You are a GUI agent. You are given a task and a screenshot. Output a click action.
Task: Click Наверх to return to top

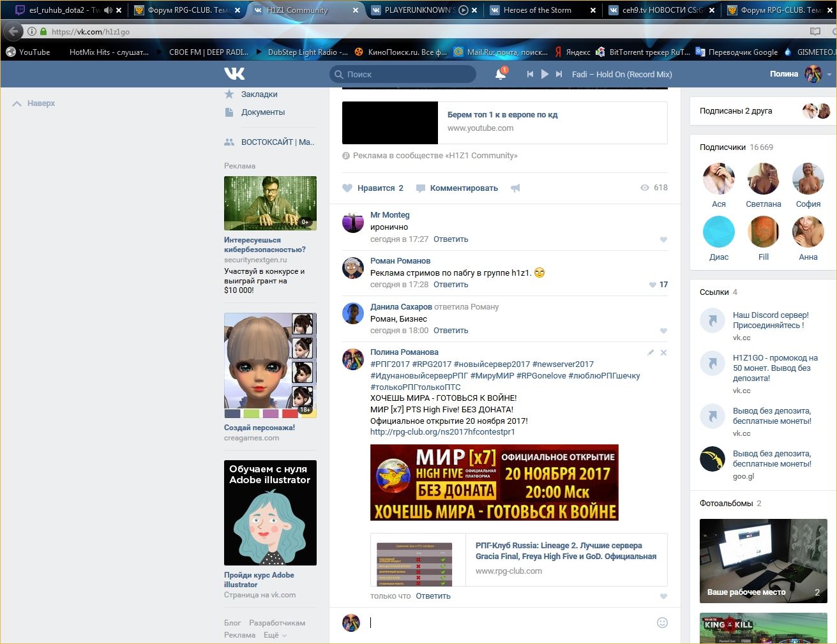(x=34, y=103)
